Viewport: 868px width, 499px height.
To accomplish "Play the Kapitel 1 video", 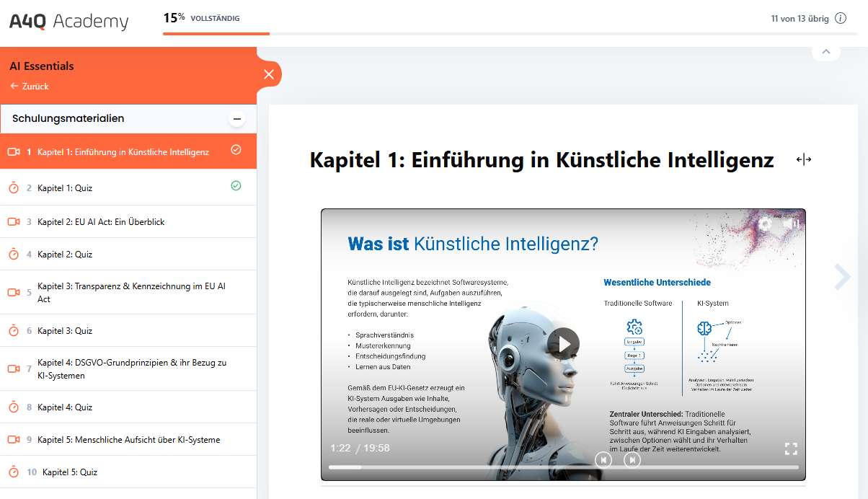I will pos(563,344).
